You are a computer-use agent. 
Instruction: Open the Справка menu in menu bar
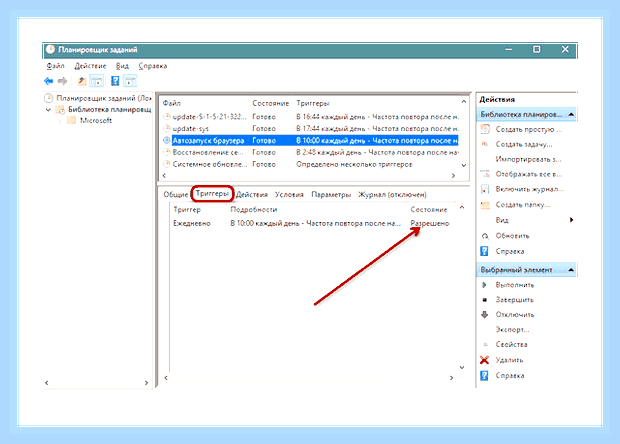coord(153,66)
